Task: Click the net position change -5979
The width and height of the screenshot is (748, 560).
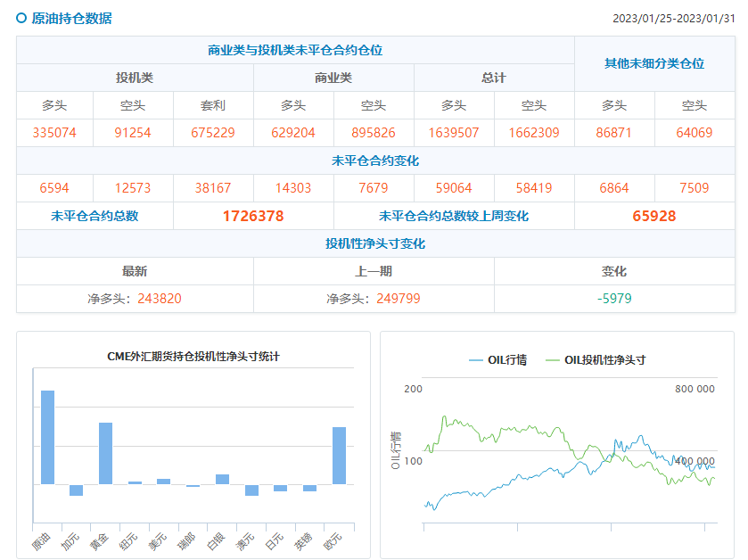Action: point(614,299)
